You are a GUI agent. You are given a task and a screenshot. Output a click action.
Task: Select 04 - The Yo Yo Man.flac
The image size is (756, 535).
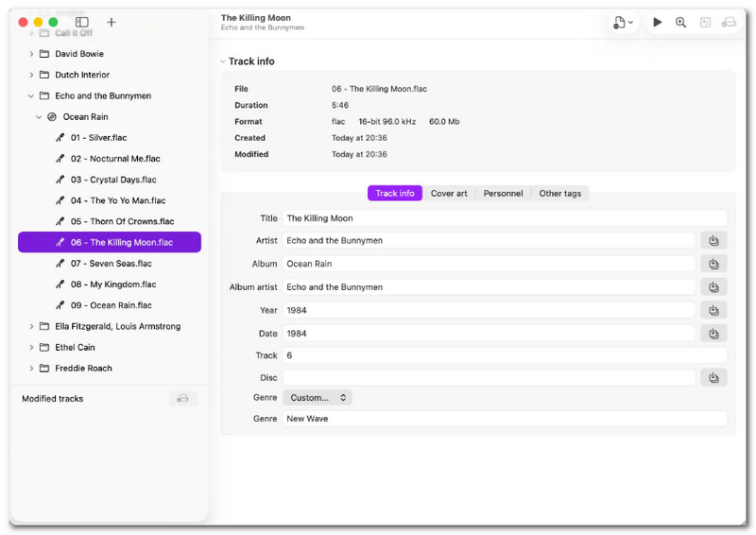(x=110, y=200)
